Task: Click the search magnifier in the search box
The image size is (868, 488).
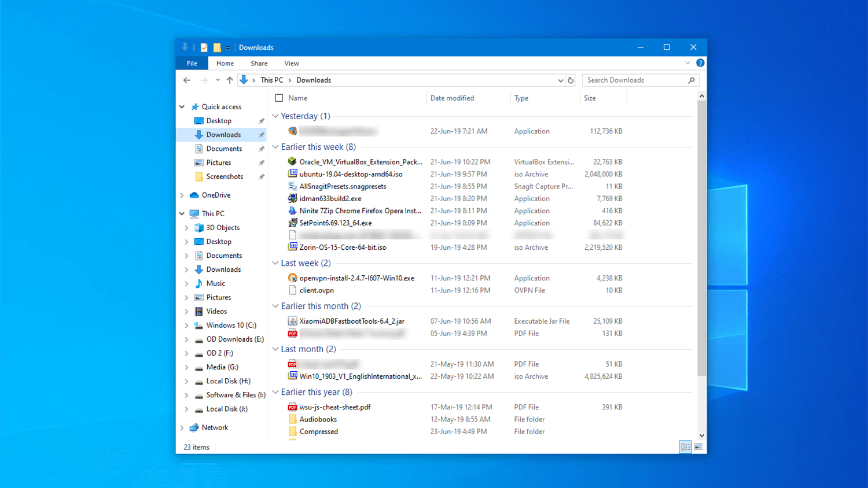Action: 692,80
